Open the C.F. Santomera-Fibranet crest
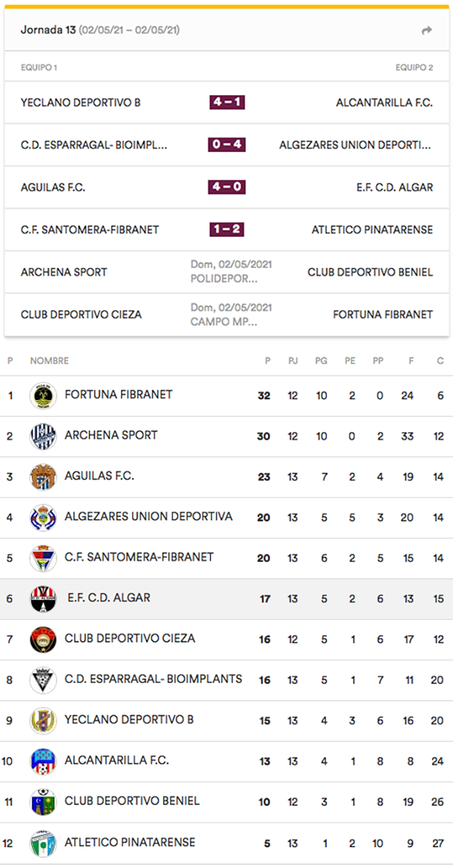453x868 pixels. click(43, 558)
